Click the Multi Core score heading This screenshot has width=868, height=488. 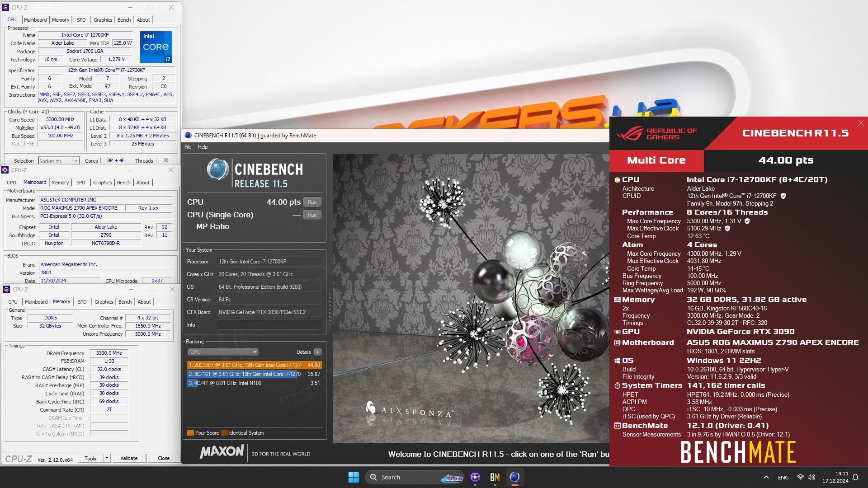click(x=656, y=160)
